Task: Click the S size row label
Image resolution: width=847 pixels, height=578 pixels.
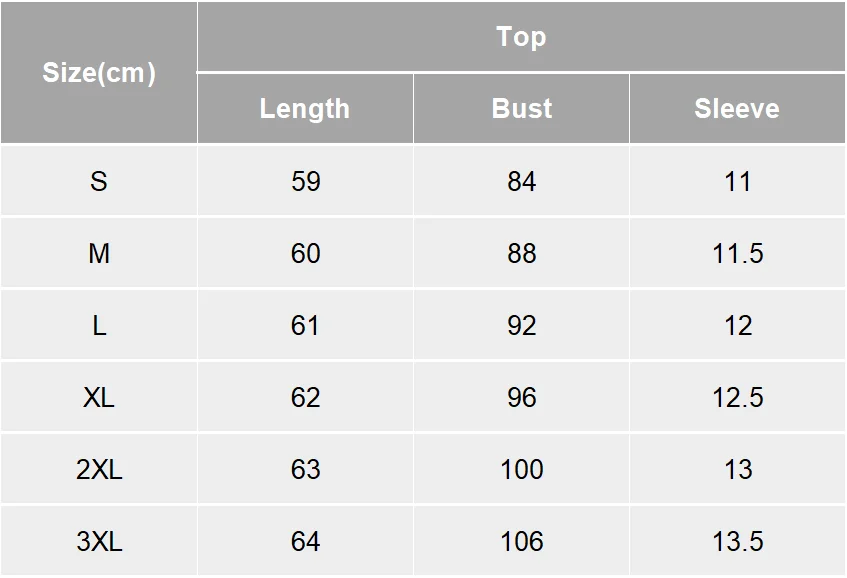Action: click(x=99, y=181)
